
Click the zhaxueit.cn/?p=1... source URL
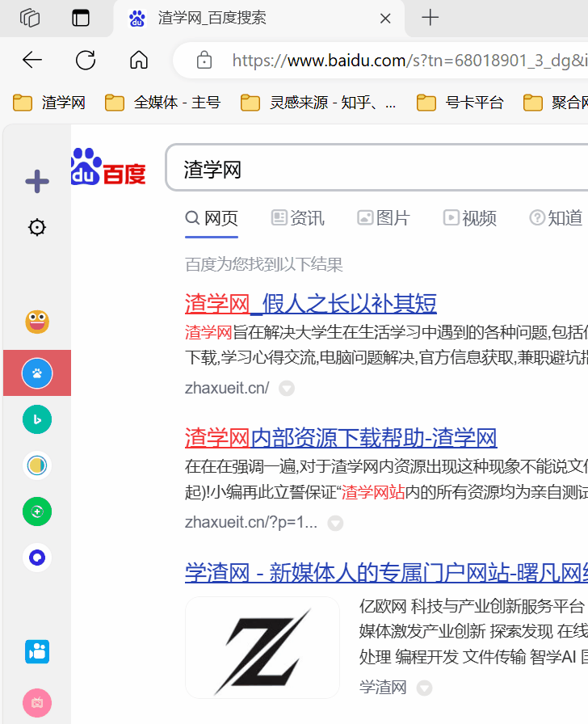point(251,523)
